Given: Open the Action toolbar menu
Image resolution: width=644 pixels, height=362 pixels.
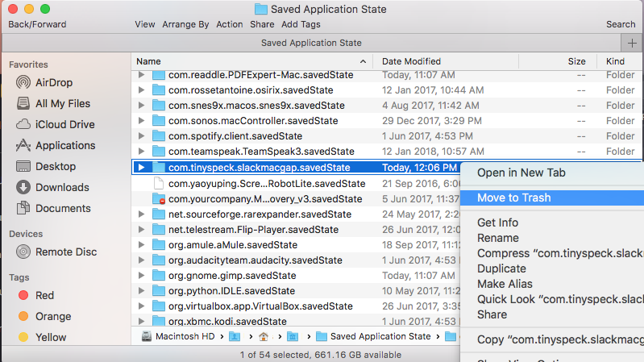Looking at the screenshot, I should (230, 24).
